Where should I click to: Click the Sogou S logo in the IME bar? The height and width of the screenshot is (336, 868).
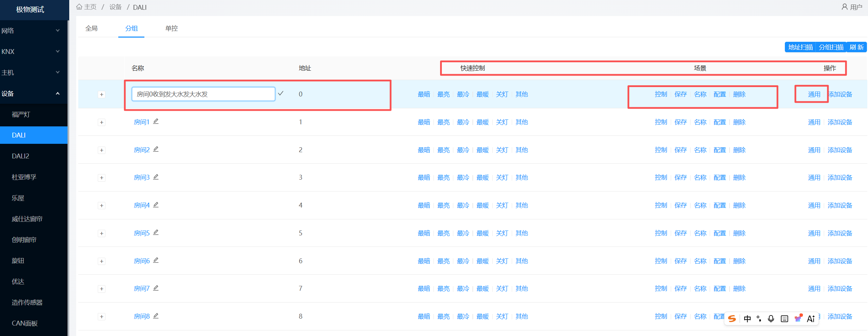tap(732, 319)
